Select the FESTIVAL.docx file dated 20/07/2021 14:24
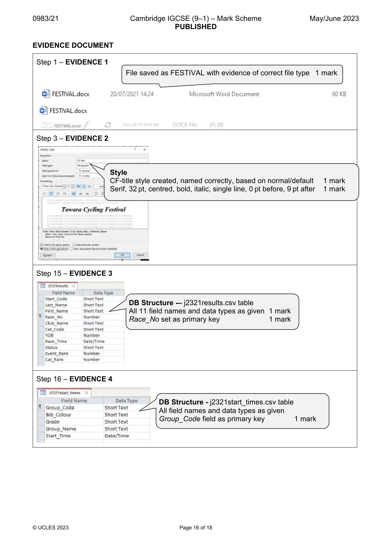The width and height of the screenshot is (392, 555). point(194,94)
